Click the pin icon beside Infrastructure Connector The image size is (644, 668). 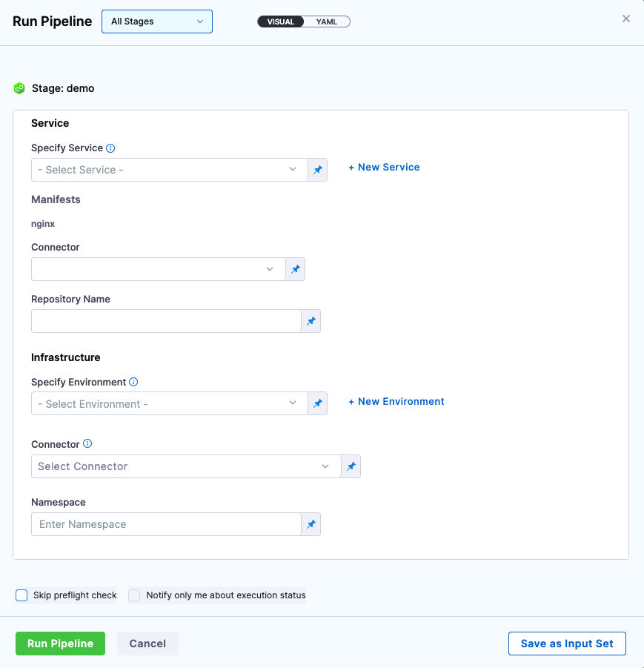pyautogui.click(x=351, y=466)
